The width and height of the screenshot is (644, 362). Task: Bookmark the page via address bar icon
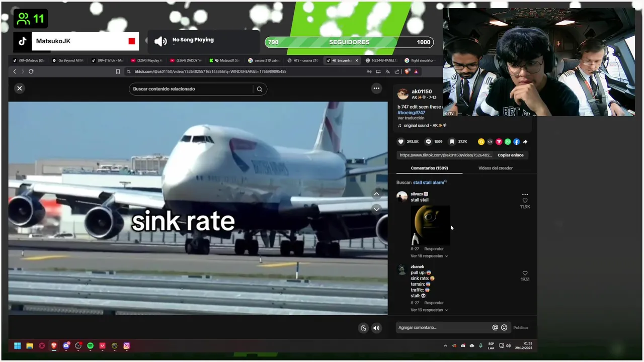(x=118, y=71)
